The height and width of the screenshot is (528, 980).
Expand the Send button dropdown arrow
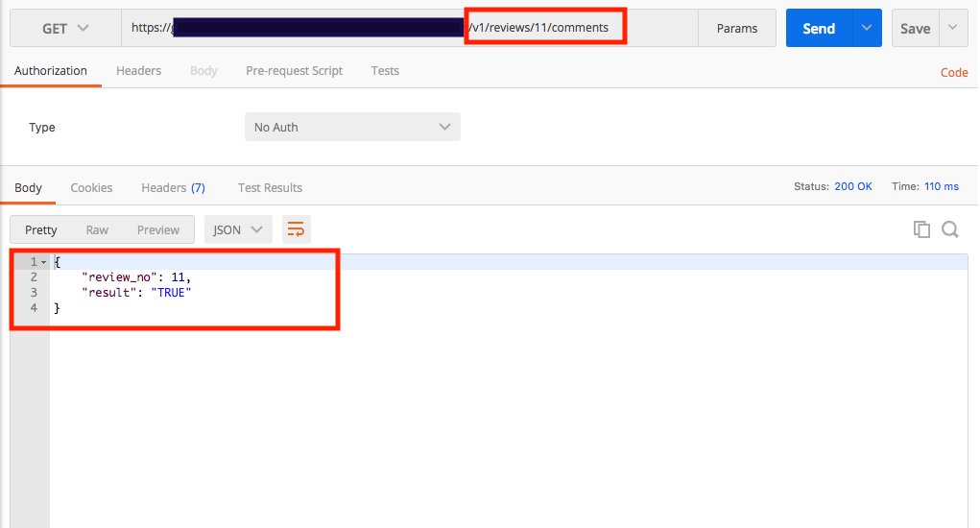(867, 29)
